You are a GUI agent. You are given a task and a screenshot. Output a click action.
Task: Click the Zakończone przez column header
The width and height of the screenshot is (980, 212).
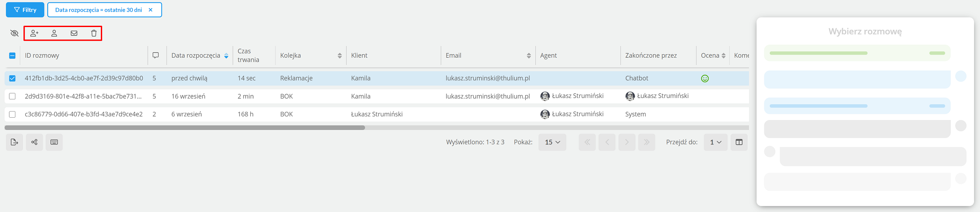[651, 55]
